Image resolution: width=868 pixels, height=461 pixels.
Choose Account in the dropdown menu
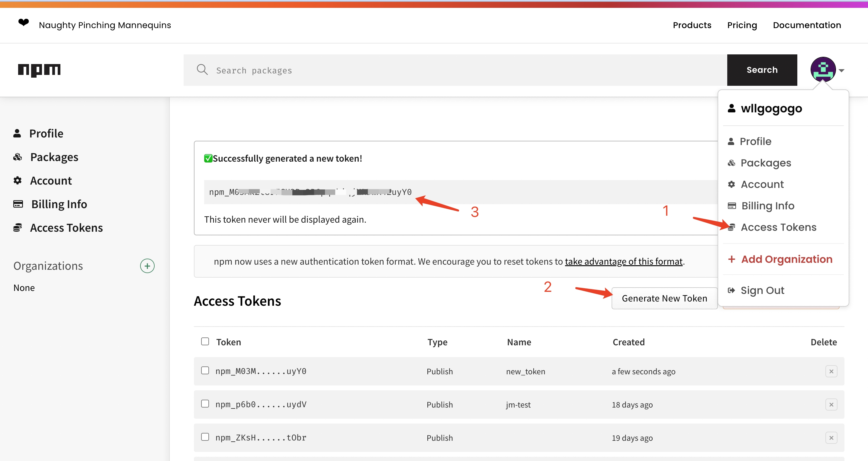tap(756, 184)
